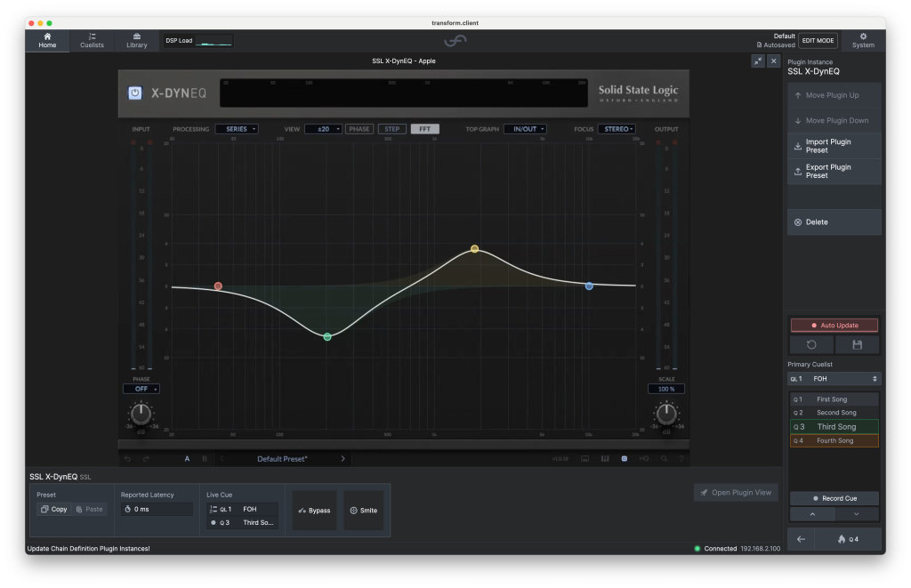The image size is (911, 588).
Task: Click Export Plugin Preset
Action: (834, 172)
